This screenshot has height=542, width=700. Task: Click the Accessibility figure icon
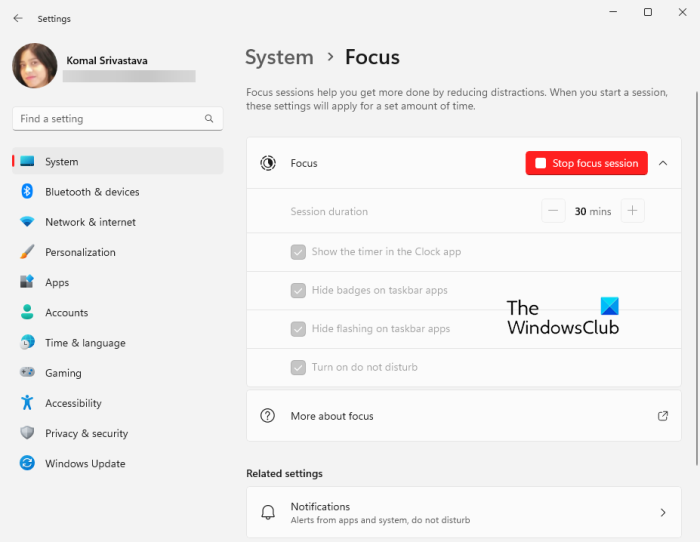27,403
